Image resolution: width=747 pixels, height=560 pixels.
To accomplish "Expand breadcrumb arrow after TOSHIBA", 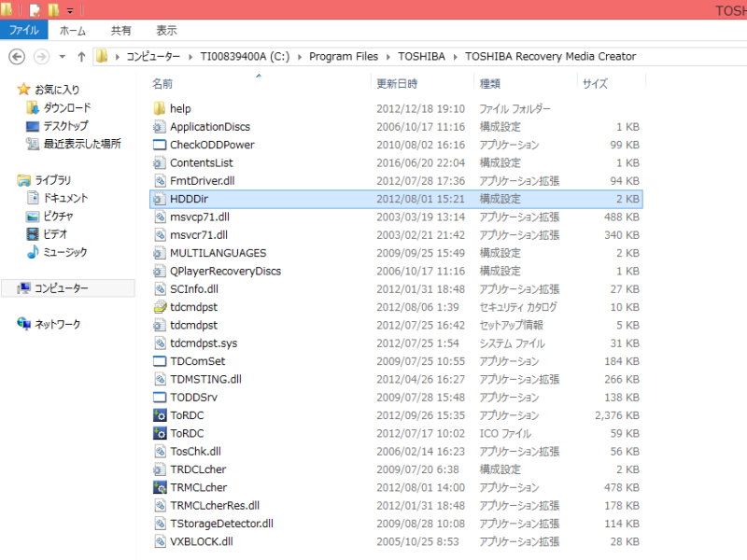I will click(456, 57).
